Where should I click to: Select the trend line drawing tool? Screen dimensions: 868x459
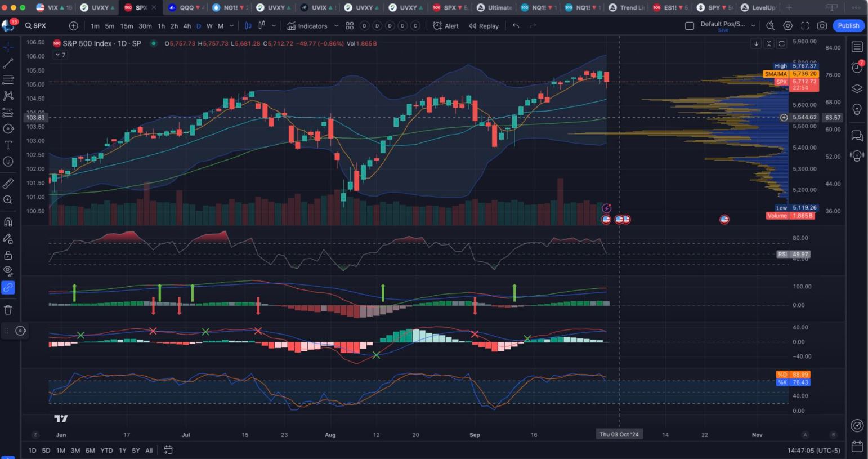click(8, 63)
